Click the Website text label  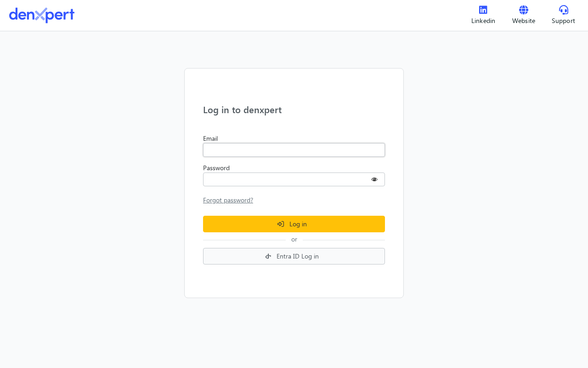point(524,21)
